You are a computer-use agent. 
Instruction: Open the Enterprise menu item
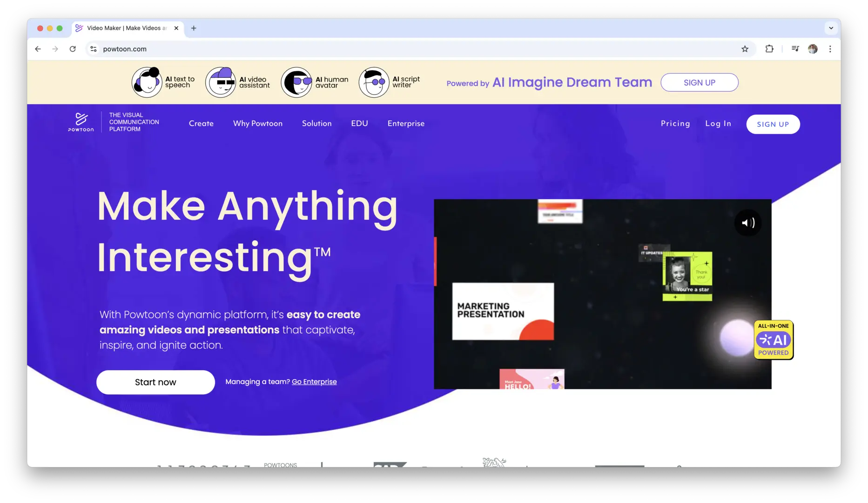coord(406,123)
